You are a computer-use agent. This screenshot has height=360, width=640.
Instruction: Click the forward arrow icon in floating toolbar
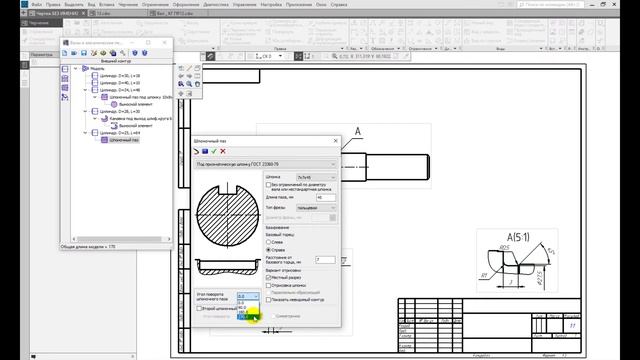click(189, 76)
